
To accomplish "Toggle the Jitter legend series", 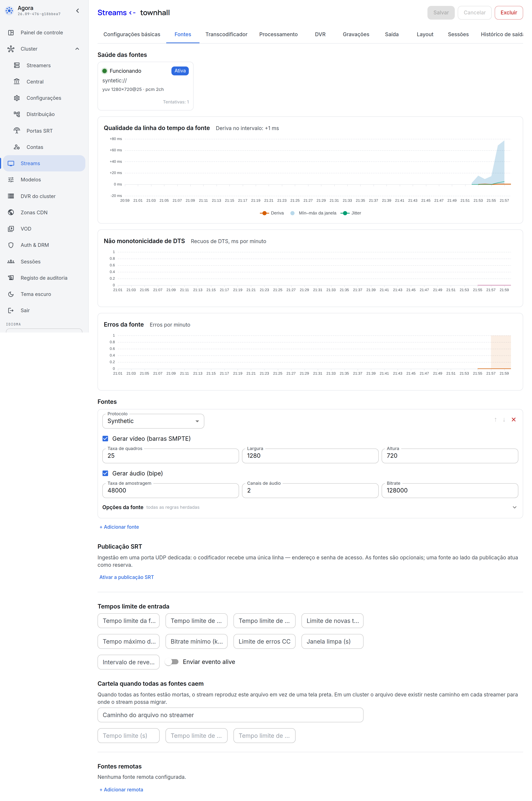I will [x=351, y=213].
